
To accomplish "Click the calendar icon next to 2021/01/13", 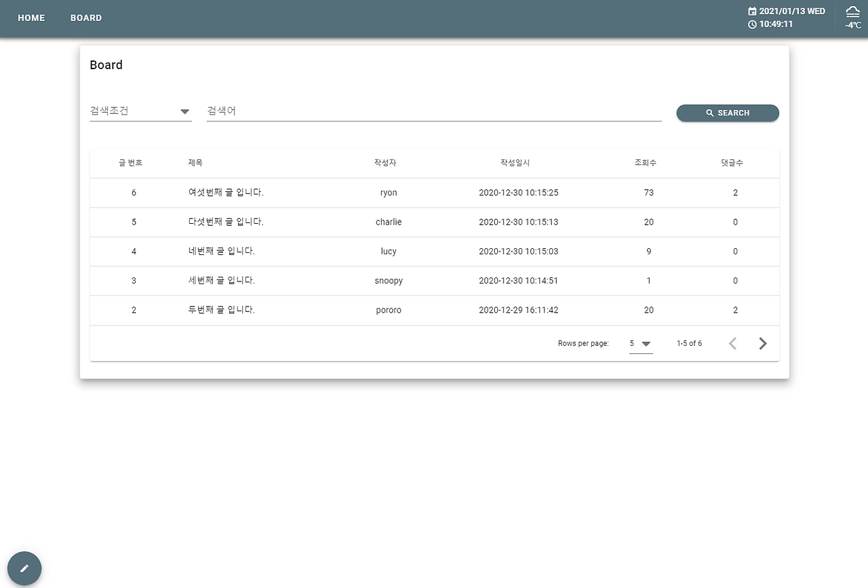I will [752, 11].
